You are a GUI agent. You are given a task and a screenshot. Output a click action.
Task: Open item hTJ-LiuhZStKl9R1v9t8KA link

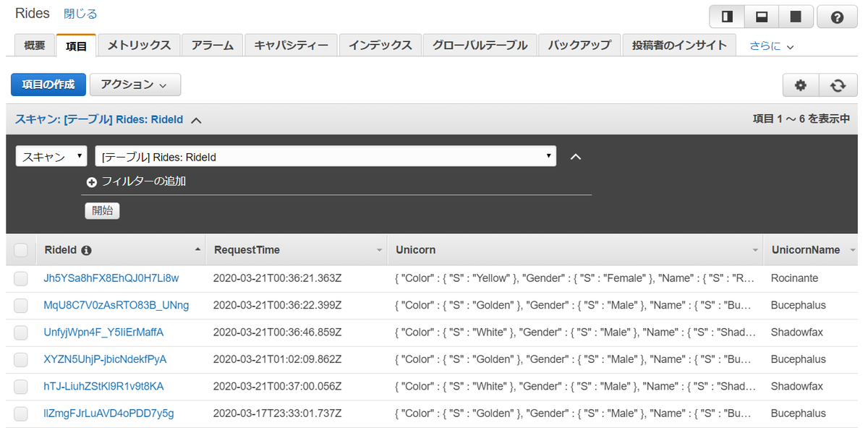click(x=104, y=387)
